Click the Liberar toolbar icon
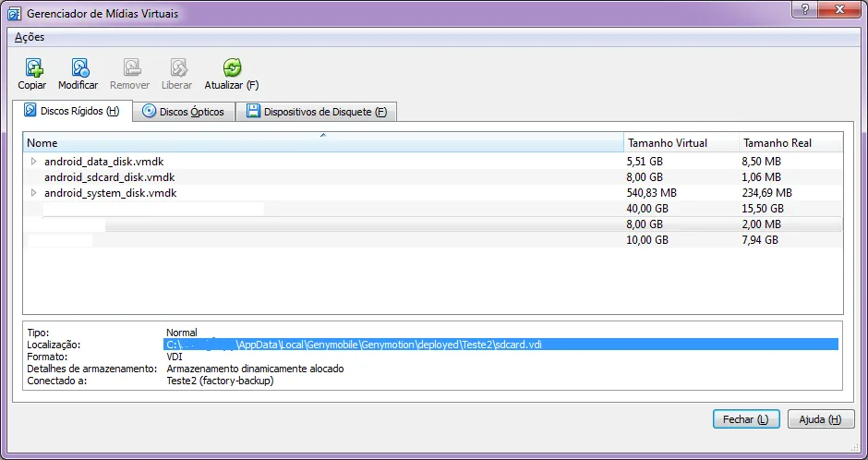Viewport: 868px width, 460px height. tap(178, 67)
